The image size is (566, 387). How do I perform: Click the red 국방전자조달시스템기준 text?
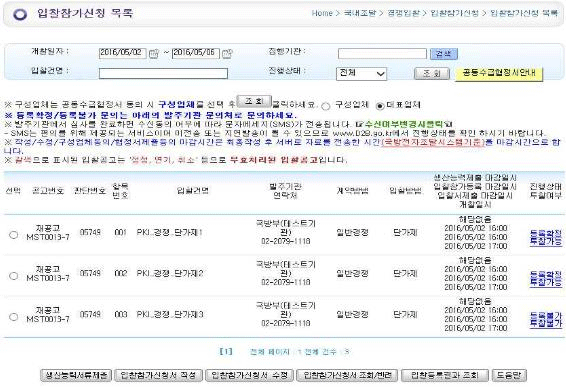pos(432,142)
